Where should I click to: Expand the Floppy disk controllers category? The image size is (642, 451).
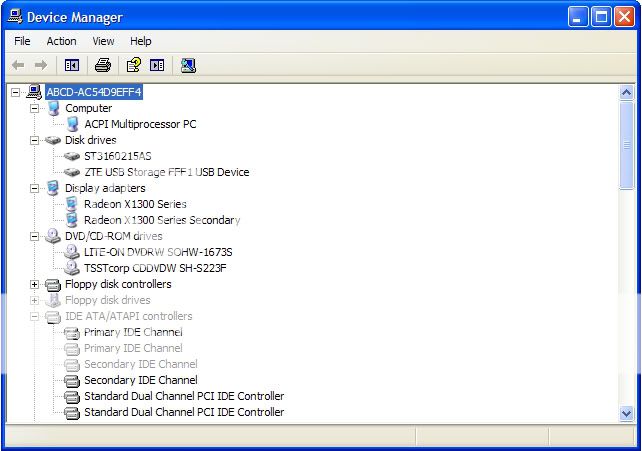(x=35, y=284)
